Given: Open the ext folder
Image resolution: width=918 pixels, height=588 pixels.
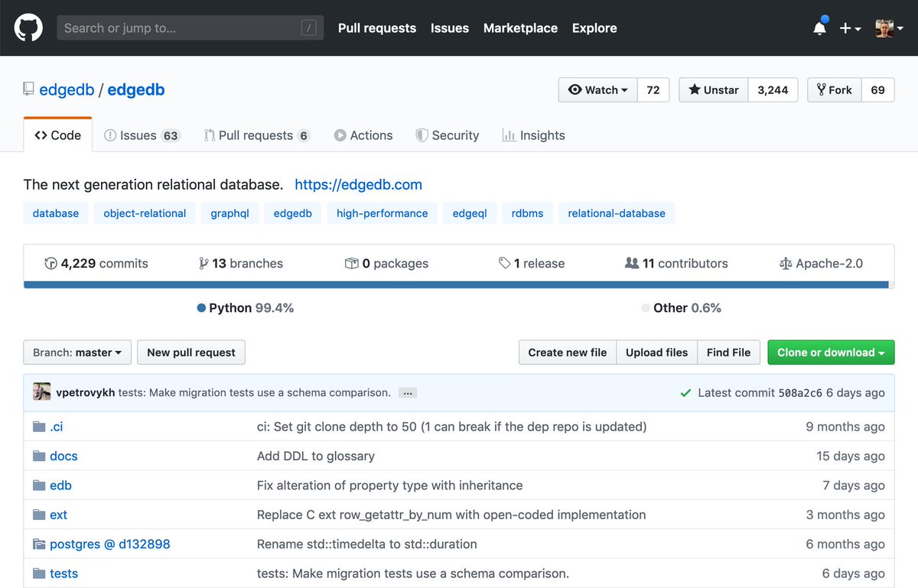Looking at the screenshot, I should (x=58, y=515).
